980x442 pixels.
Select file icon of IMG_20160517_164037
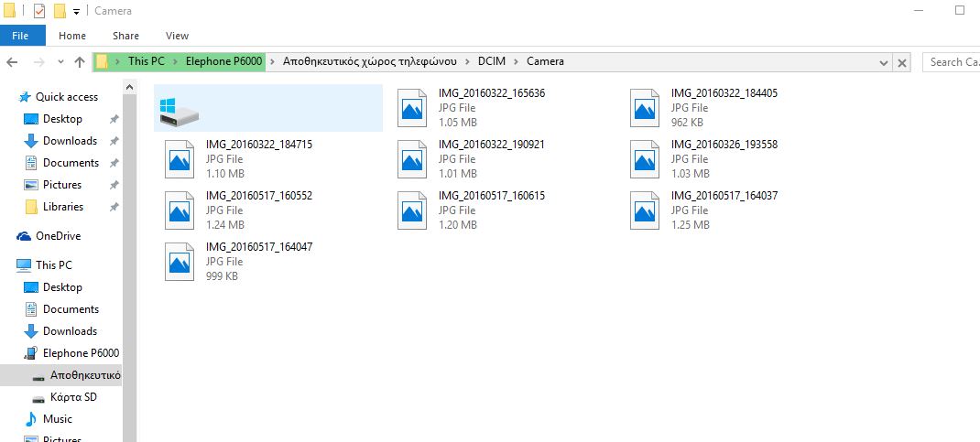(645, 210)
